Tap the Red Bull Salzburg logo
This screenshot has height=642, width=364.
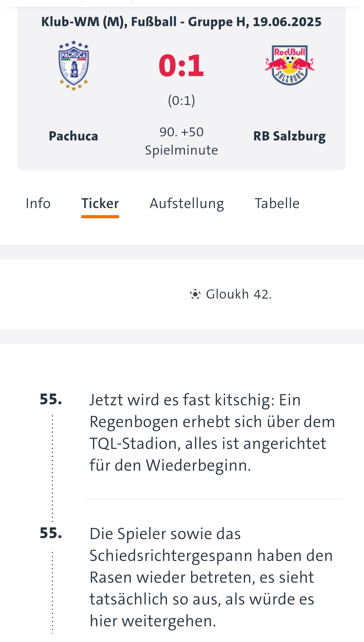290,65
